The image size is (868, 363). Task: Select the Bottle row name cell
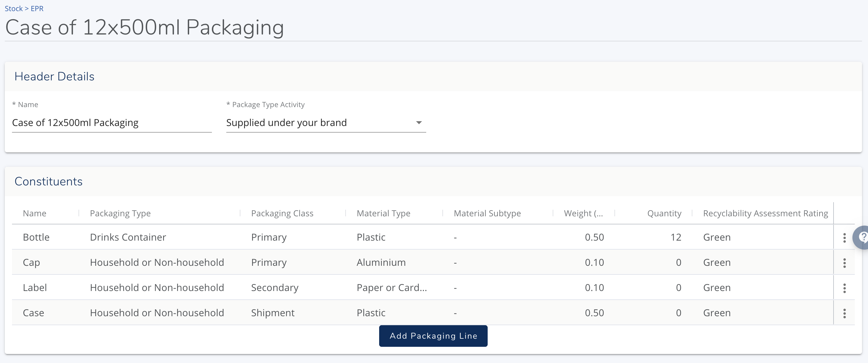(x=36, y=237)
